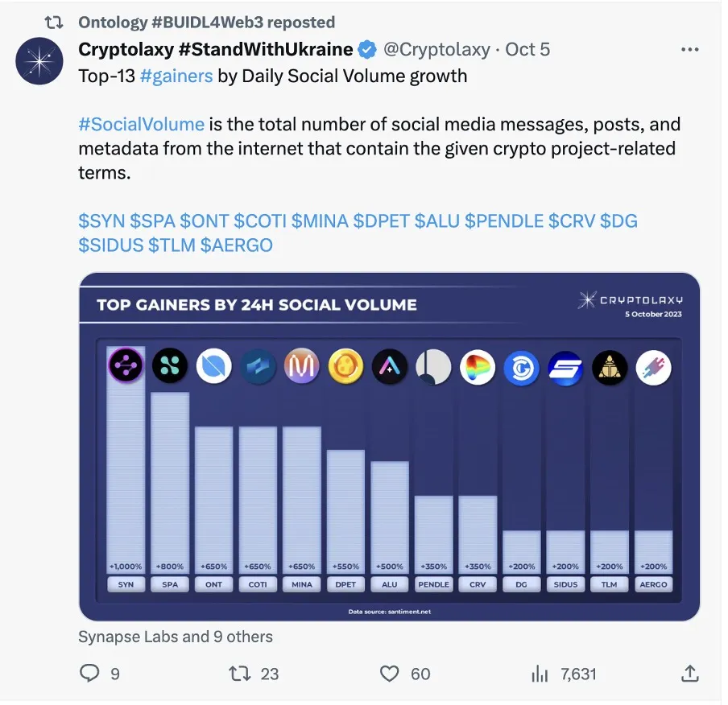The width and height of the screenshot is (728, 705).
Task: Open the @Cryptolaxy handle
Action: 436,50
